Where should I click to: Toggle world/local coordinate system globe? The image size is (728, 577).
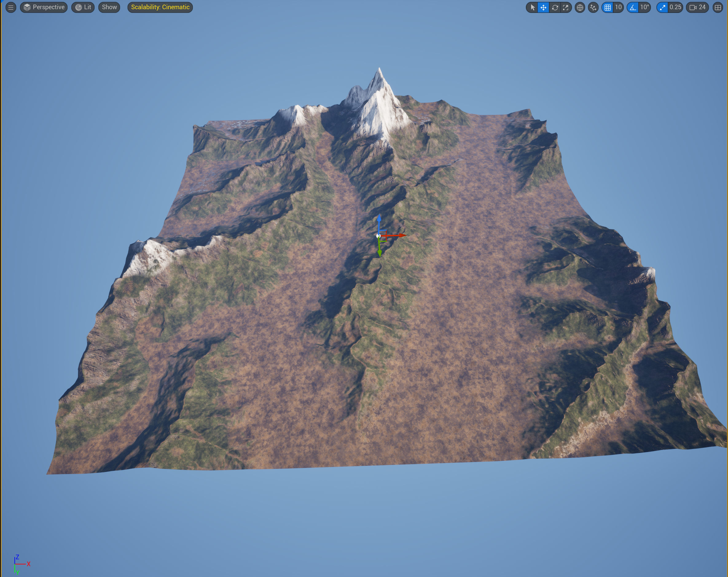580,7
